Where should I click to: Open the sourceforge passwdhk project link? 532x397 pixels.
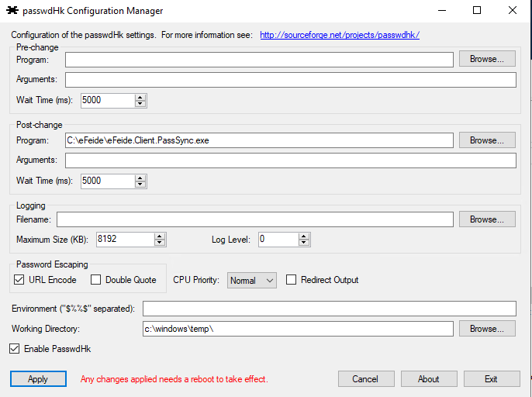[339, 35]
